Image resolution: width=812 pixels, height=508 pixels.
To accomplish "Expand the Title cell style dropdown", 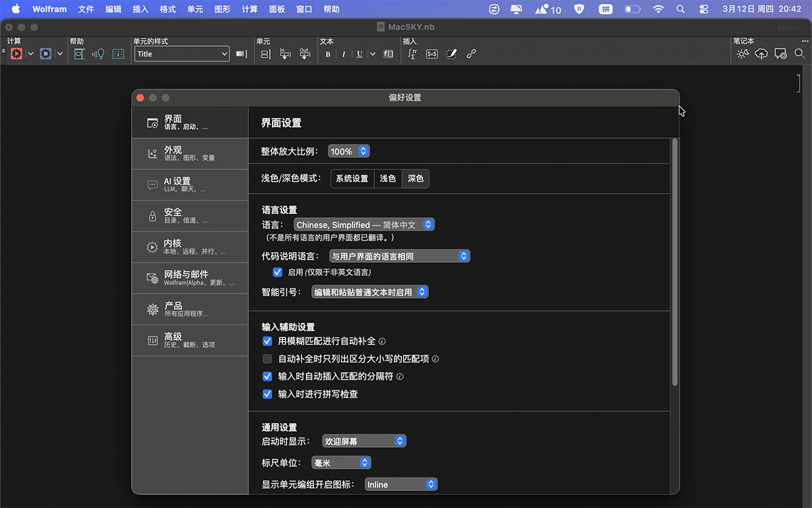I will coord(183,54).
